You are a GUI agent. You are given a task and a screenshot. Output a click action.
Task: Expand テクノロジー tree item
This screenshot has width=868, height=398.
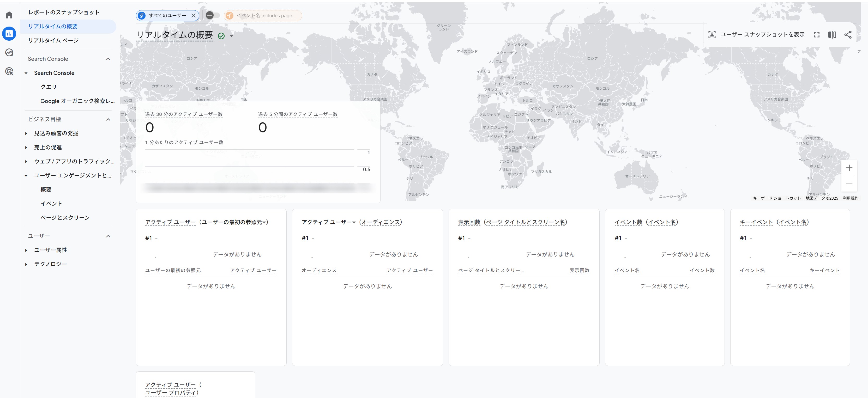tap(26, 264)
